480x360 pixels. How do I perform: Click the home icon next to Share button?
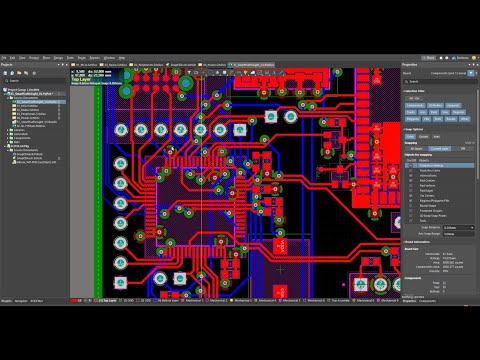441,58
